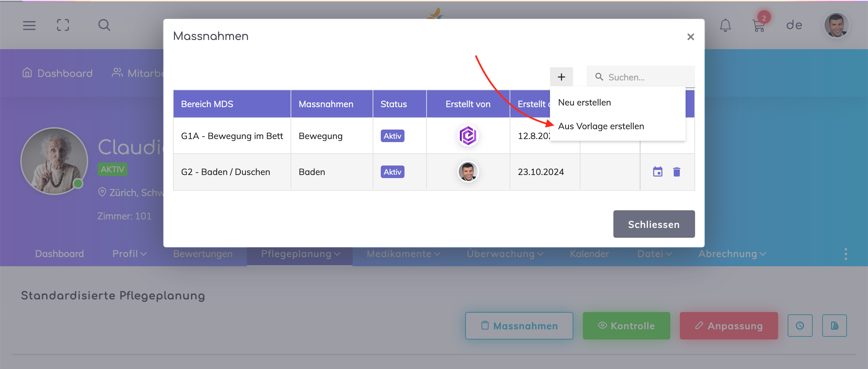Click the green Kontrolle button
This screenshot has width=868, height=369.
pos(626,326)
